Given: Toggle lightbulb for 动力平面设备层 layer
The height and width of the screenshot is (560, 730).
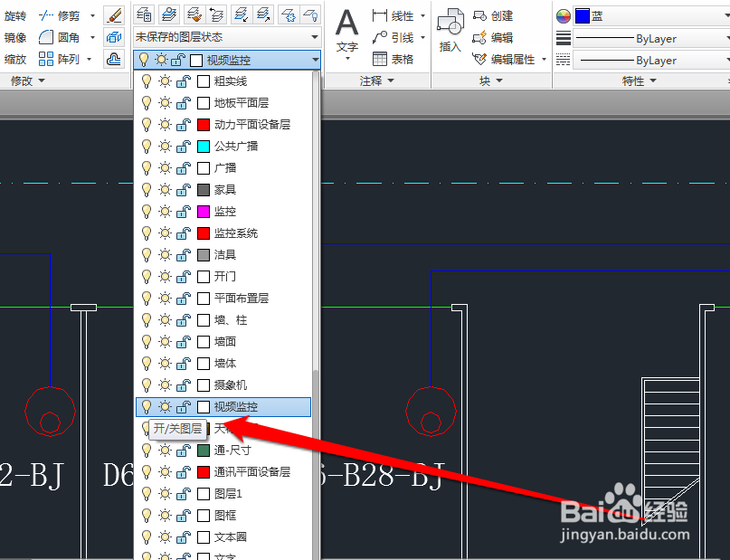Looking at the screenshot, I should 147,124.
